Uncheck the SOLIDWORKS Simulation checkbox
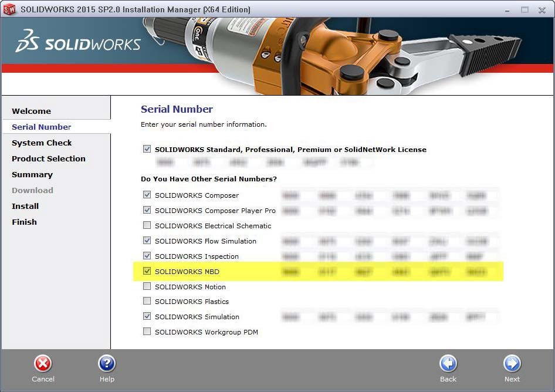 click(147, 316)
